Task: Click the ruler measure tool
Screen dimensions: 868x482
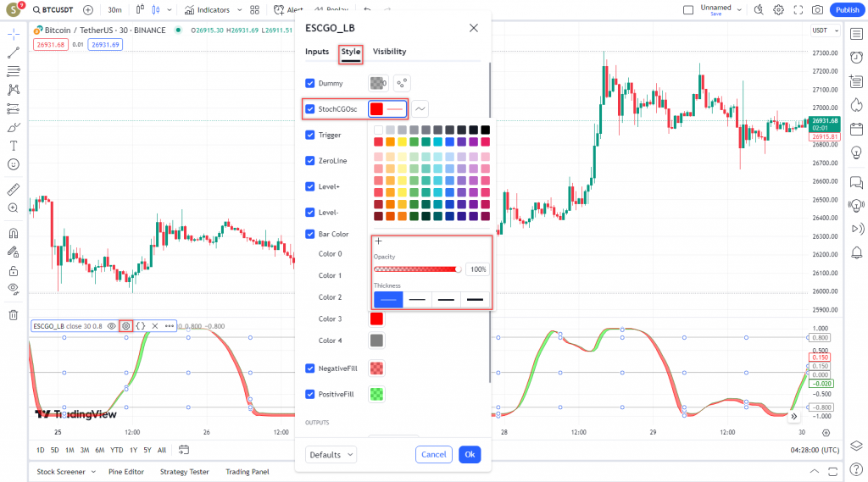Action: (14, 189)
